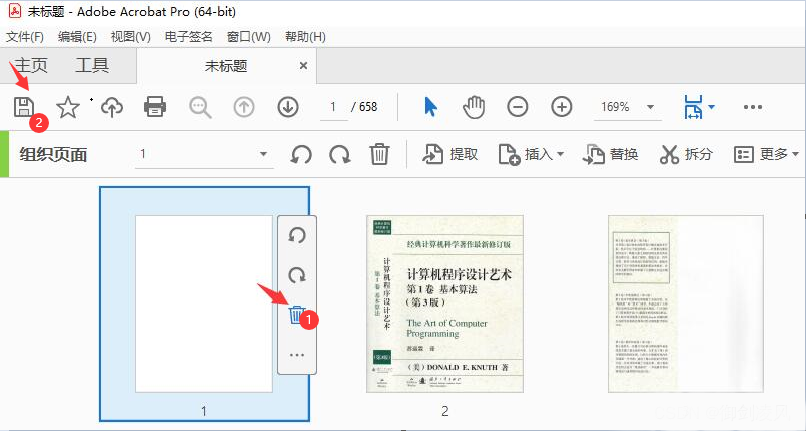The height and width of the screenshot is (431, 806).
Task: Zoom out with the minus icon
Action: [518, 107]
